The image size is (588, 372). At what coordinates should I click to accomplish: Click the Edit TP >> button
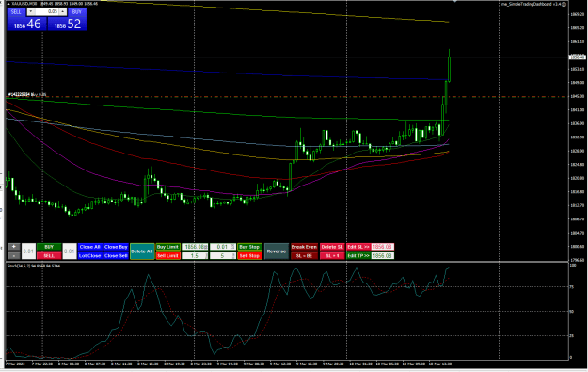pos(358,255)
